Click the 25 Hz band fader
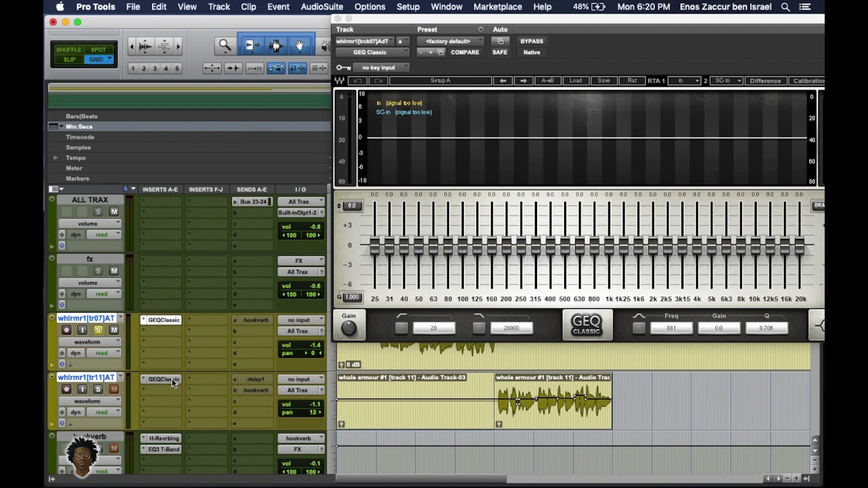The width and height of the screenshot is (868, 488). pyautogui.click(x=375, y=245)
